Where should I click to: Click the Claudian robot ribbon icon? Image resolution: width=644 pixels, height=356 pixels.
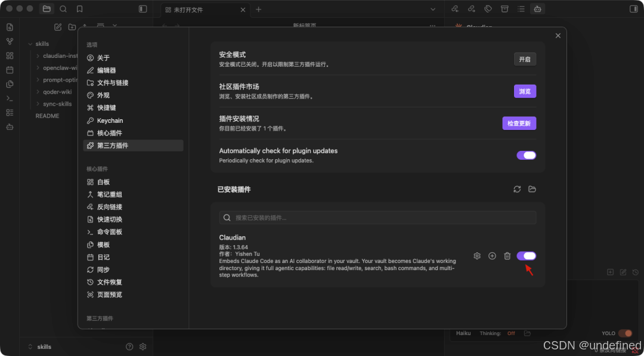click(10, 127)
